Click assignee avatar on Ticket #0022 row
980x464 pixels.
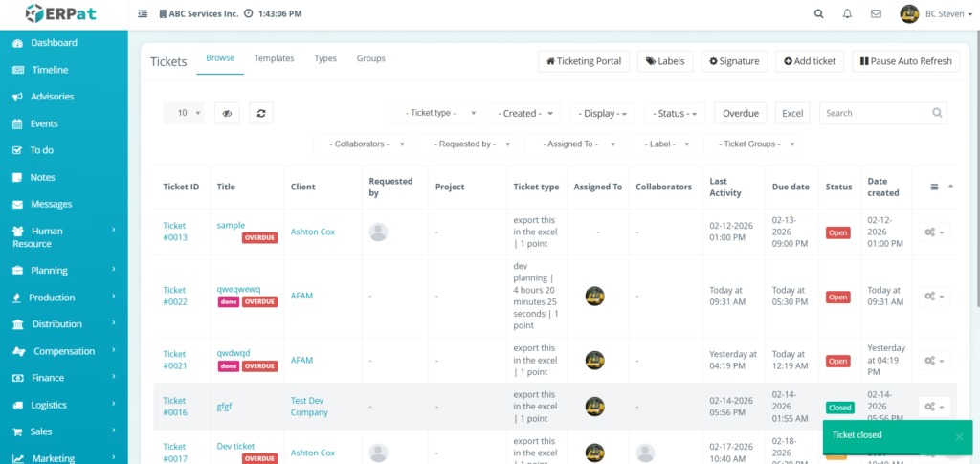(x=594, y=297)
